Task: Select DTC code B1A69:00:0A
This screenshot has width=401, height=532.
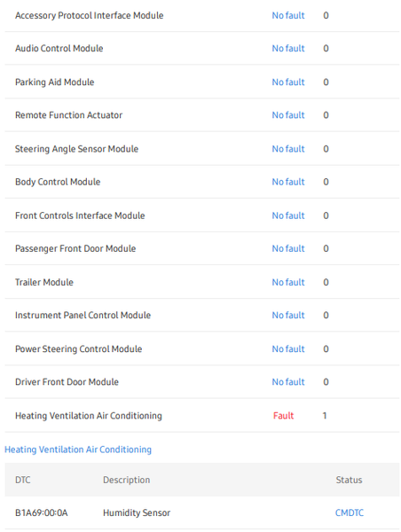Action: point(42,512)
